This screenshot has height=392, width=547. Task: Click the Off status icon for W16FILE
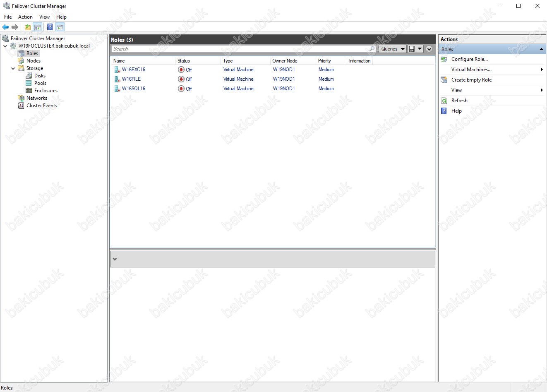181,79
